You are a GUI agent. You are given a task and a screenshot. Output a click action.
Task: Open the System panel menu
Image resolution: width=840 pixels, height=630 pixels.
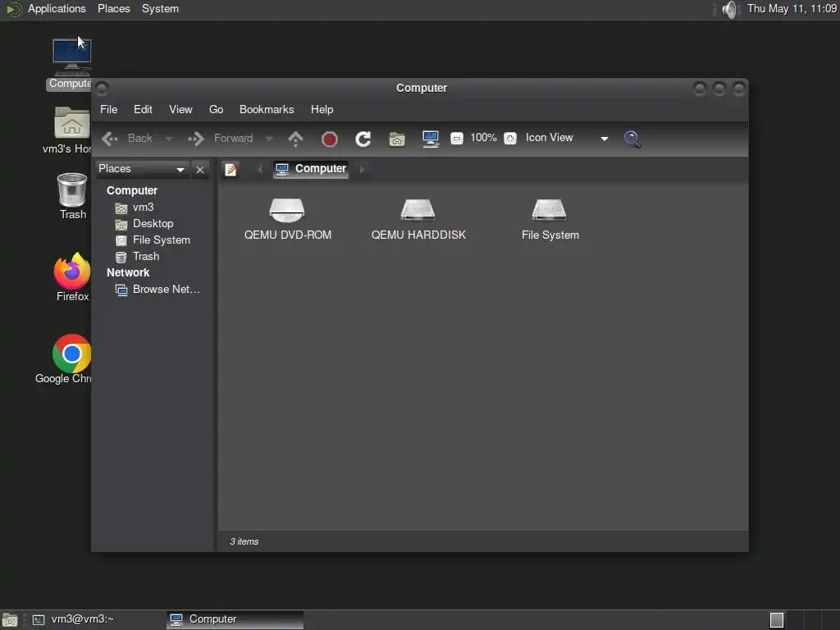[x=160, y=9]
